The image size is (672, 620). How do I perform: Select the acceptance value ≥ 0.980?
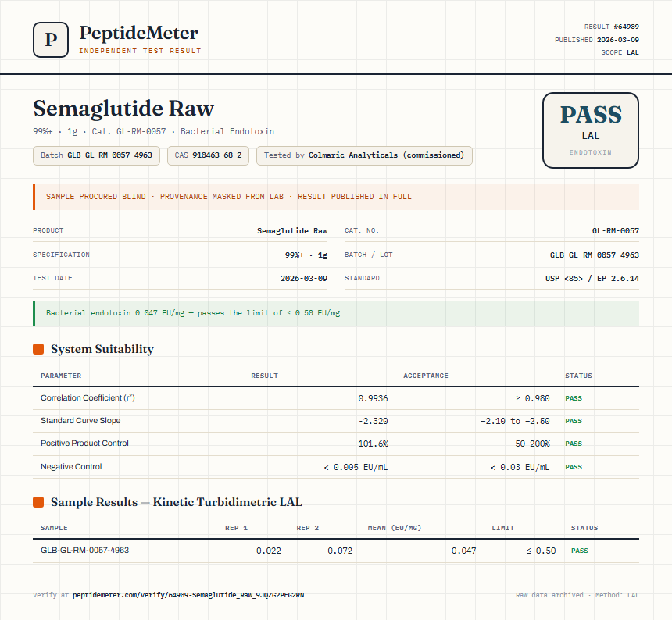532,399
